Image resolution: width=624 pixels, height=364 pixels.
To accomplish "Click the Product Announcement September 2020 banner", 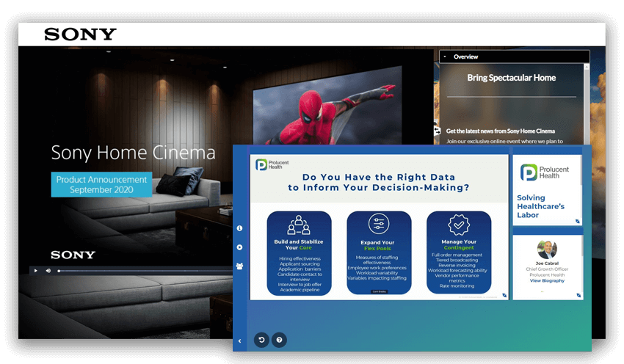I will coord(101,185).
